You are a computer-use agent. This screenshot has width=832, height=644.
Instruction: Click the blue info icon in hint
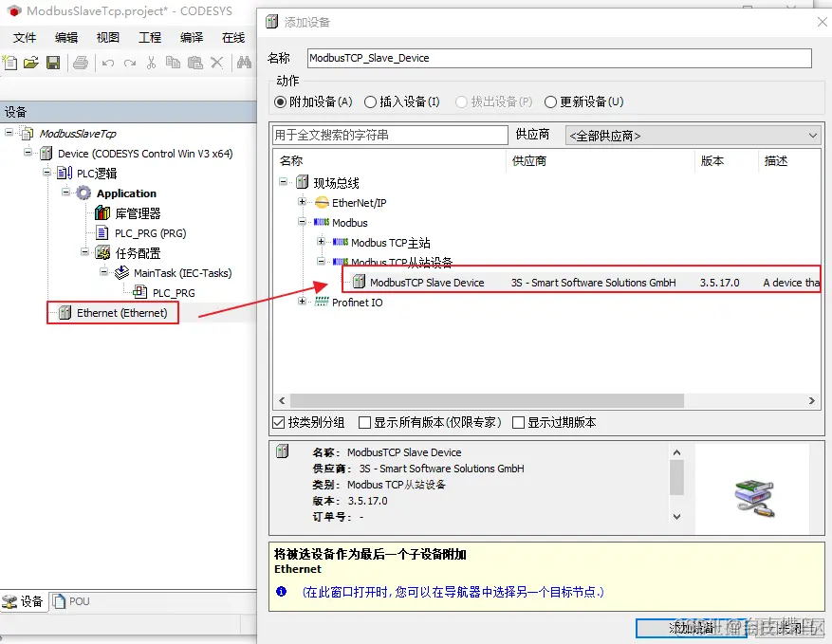281,592
